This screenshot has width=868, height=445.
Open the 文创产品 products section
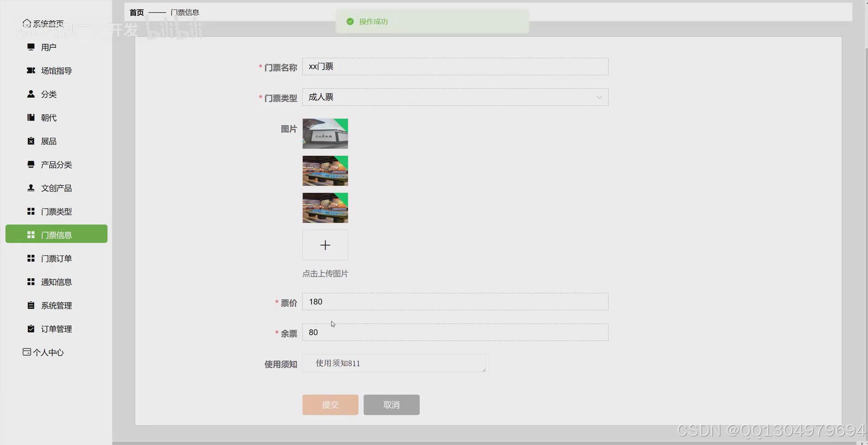tap(58, 188)
